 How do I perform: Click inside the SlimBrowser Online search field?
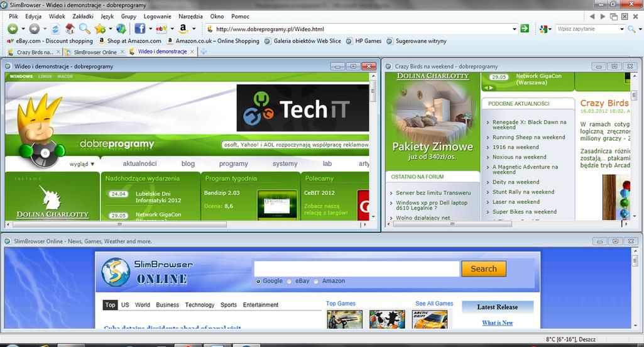click(356, 269)
